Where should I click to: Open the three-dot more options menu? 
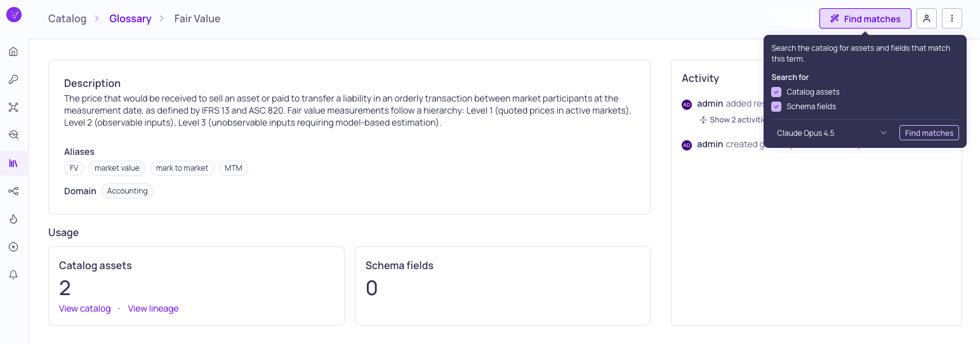pyautogui.click(x=952, y=18)
